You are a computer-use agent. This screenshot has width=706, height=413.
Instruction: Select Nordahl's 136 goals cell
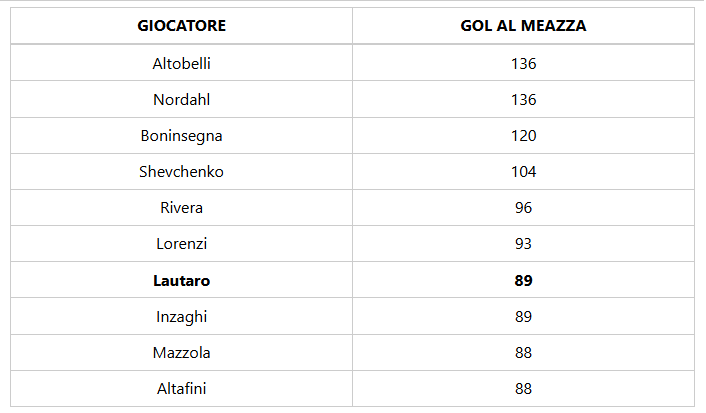pyautogui.click(x=523, y=100)
